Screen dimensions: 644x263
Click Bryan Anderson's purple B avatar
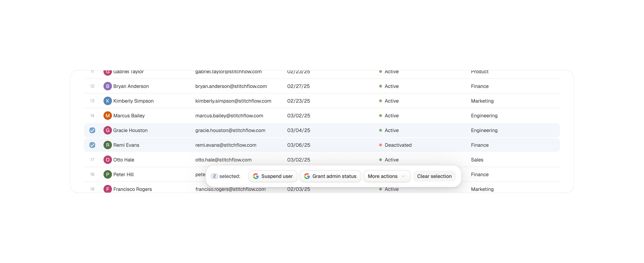pos(107,86)
